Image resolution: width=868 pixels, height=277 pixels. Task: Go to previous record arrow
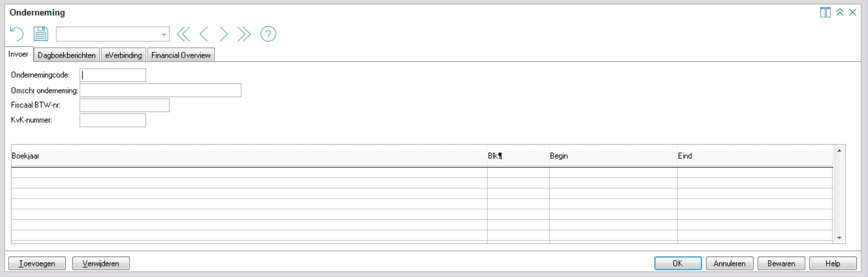pyautogui.click(x=204, y=34)
